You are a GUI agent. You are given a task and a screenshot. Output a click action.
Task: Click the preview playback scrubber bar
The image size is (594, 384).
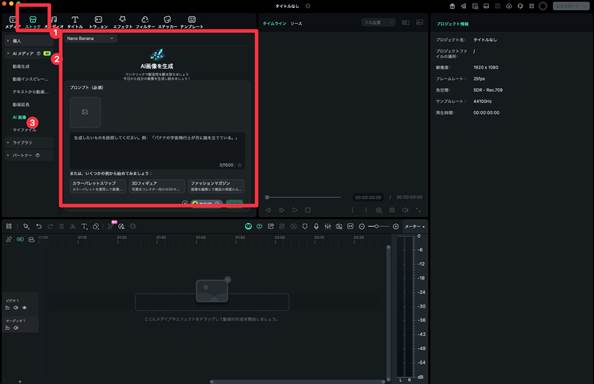tap(303, 197)
